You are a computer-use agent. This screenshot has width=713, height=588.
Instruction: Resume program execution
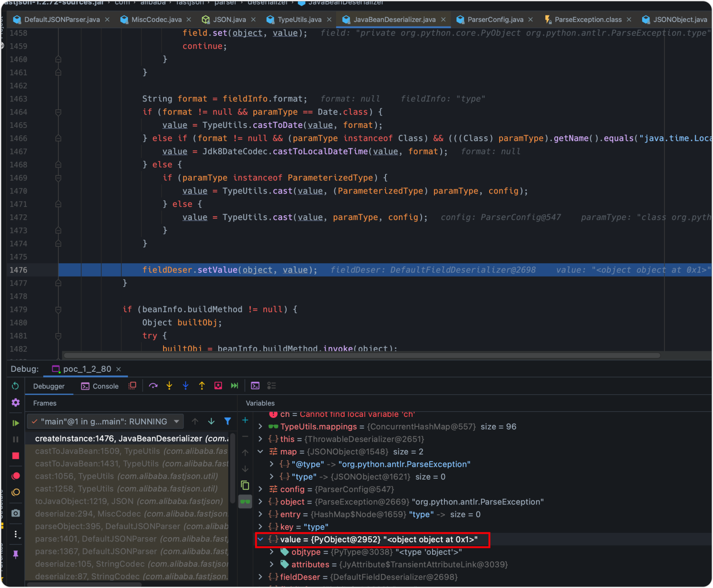click(x=16, y=423)
